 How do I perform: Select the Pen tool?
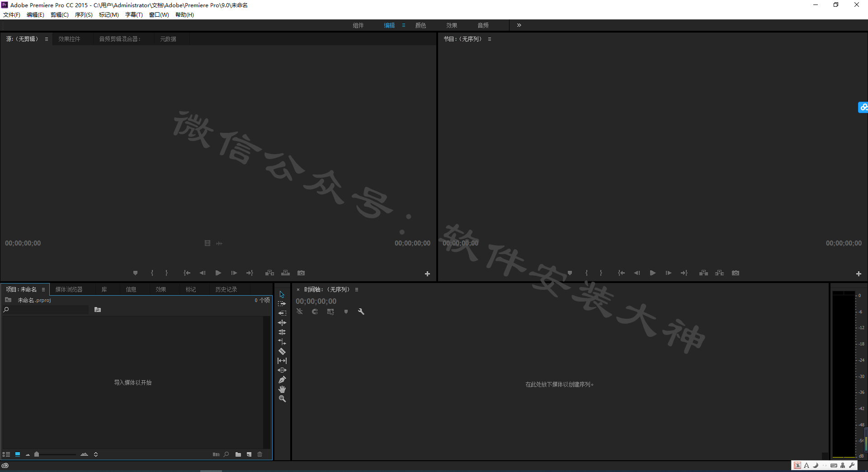point(282,380)
